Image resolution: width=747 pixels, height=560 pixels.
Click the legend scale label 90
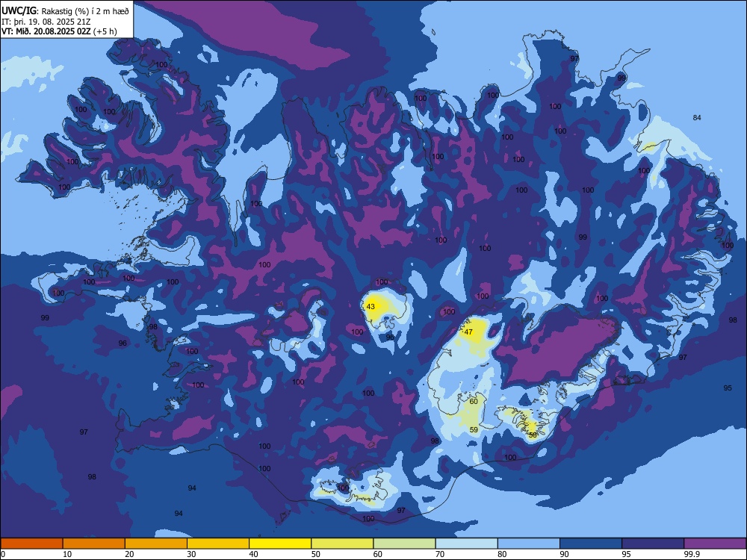click(564, 554)
